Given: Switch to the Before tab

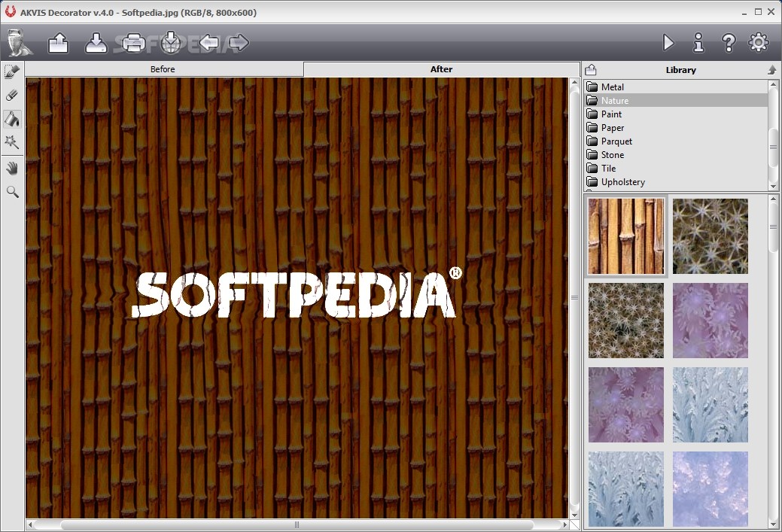Looking at the screenshot, I should point(164,69).
